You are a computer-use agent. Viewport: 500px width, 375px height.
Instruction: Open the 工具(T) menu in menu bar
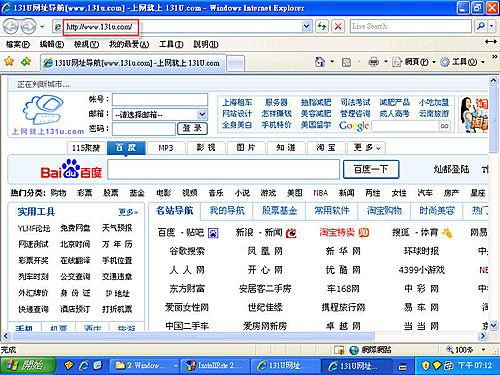tap(171, 44)
